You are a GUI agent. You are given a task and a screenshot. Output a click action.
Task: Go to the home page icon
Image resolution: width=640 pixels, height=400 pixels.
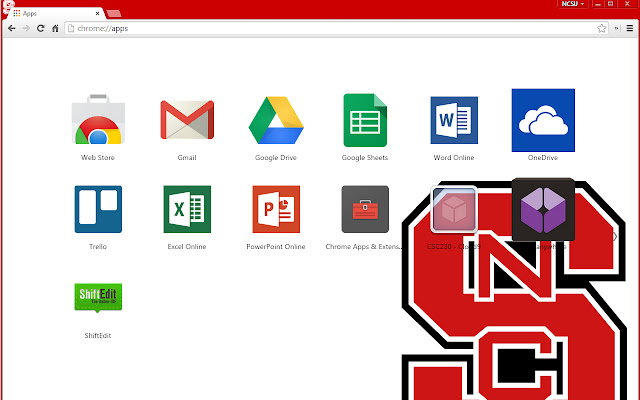click(55, 28)
